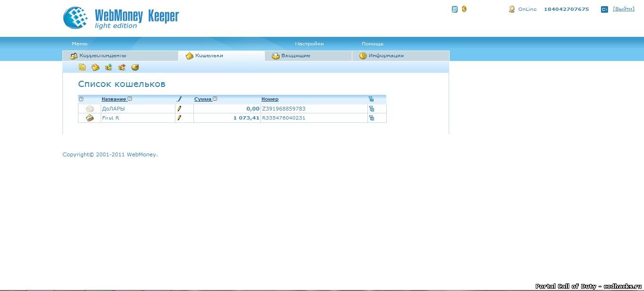Click the 0,00 balance value

pos(253,109)
